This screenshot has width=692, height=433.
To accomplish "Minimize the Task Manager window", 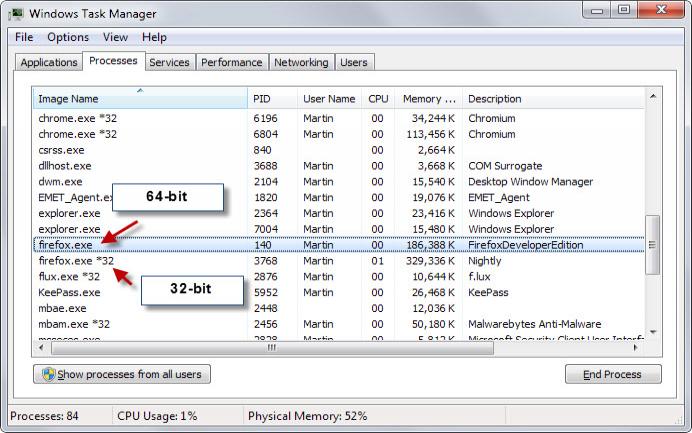I will [597, 10].
